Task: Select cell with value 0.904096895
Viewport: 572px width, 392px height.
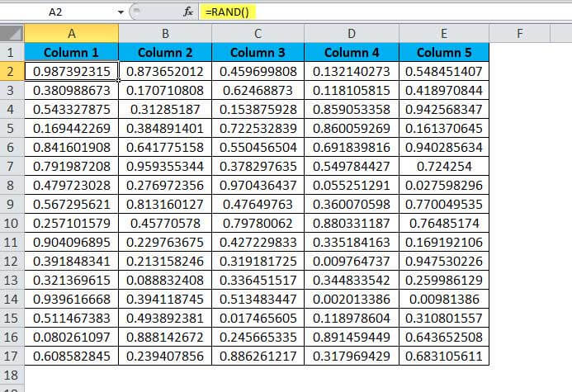Action: (72, 242)
